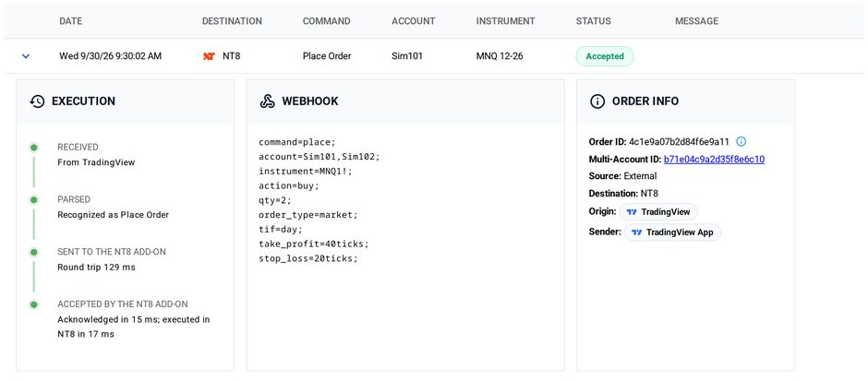
Task: Click the info icon beside Order ID
Action: pos(741,141)
